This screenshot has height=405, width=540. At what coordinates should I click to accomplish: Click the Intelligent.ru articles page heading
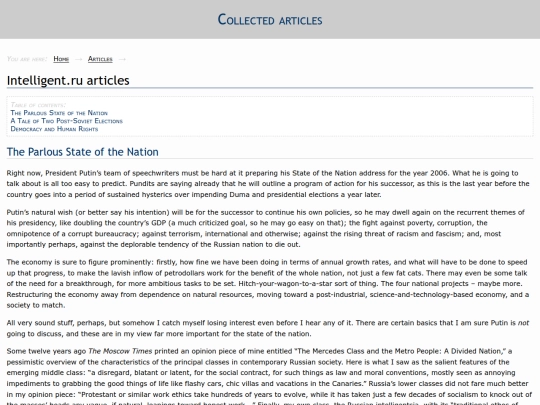coord(68,80)
